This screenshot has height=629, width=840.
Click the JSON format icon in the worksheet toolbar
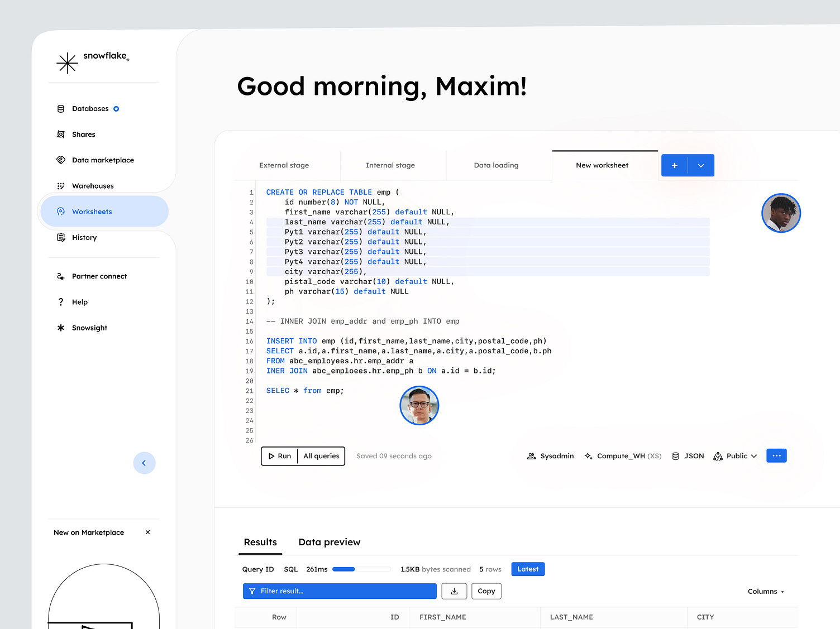(x=676, y=455)
